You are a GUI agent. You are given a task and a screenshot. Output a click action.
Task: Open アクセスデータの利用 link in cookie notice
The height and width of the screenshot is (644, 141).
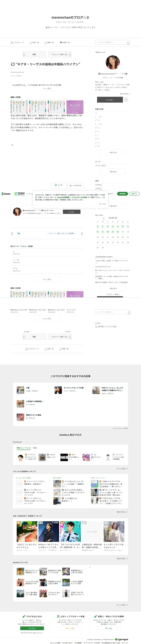tap(80, 197)
